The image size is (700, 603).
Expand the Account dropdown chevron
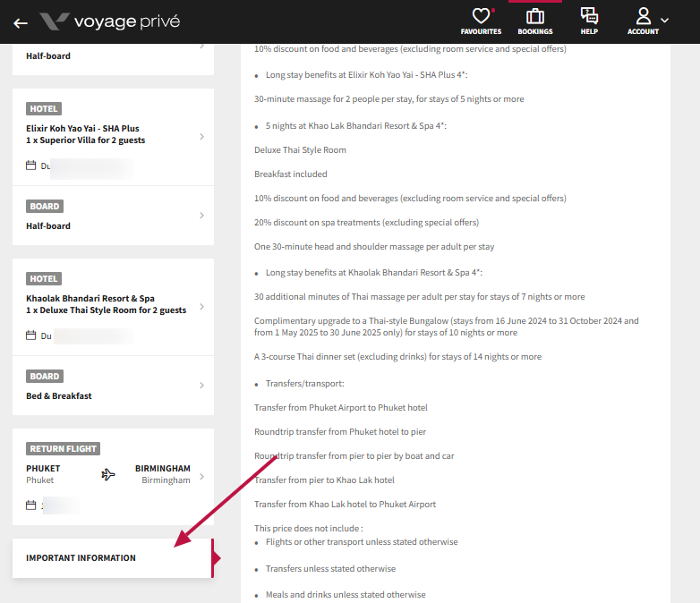click(665, 20)
